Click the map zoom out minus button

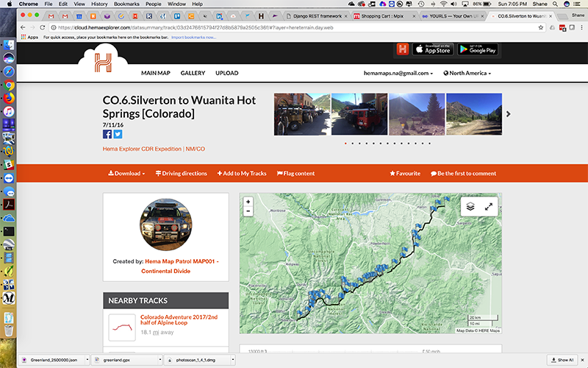(x=248, y=211)
